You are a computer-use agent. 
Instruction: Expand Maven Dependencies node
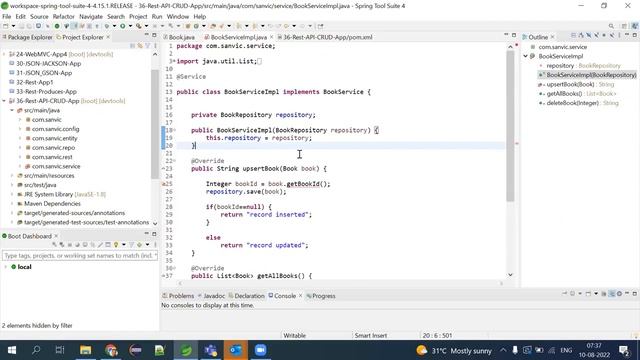pyautogui.click(x=12, y=204)
